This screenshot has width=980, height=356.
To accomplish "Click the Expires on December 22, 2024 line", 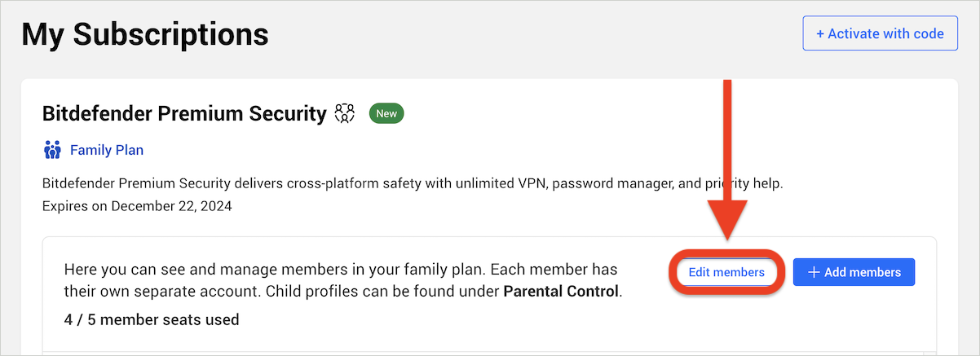I will [x=137, y=206].
